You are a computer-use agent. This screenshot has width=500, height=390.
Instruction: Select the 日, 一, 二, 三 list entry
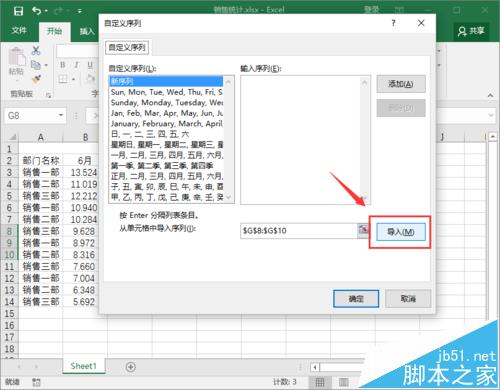pyautogui.click(x=166, y=134)
